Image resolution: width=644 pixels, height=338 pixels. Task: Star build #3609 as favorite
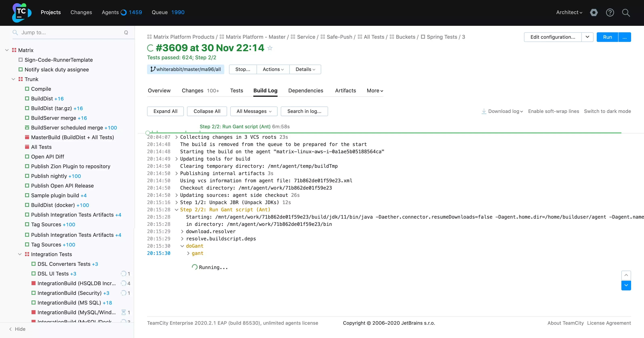point(270,48)
